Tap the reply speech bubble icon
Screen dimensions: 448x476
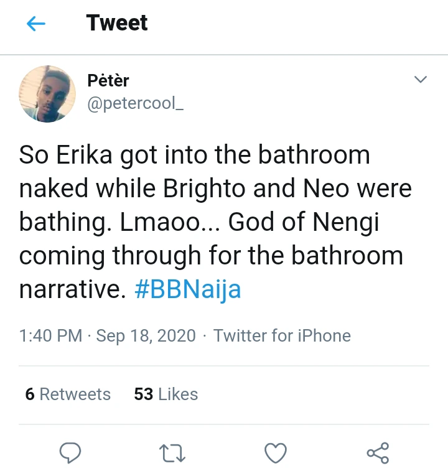tap(70, 452)
